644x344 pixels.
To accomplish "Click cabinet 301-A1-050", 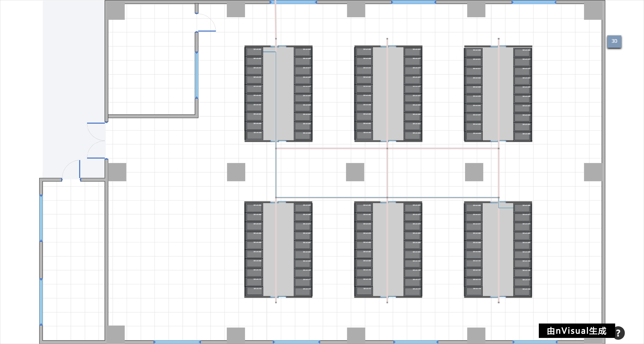I will [303, 126].
